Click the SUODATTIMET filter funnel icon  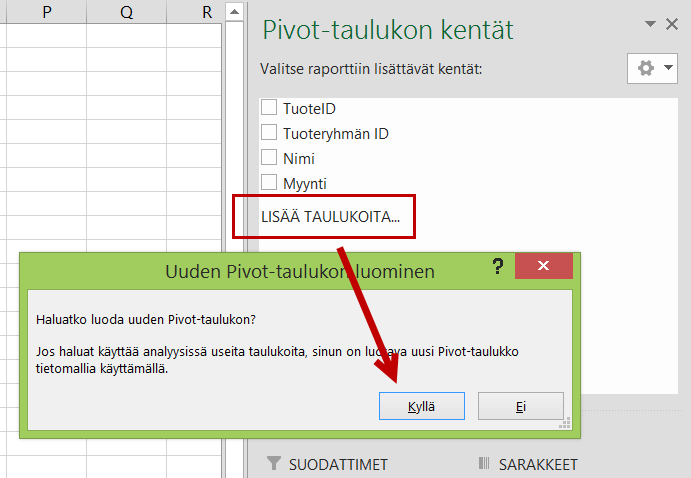tap(274, 464)
